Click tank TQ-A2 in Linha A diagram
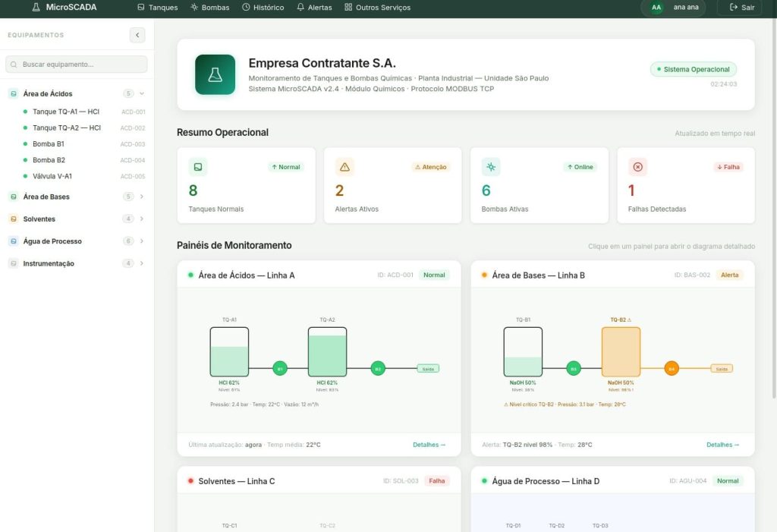The height and width of the screenshot is (532, 777). 327,351
